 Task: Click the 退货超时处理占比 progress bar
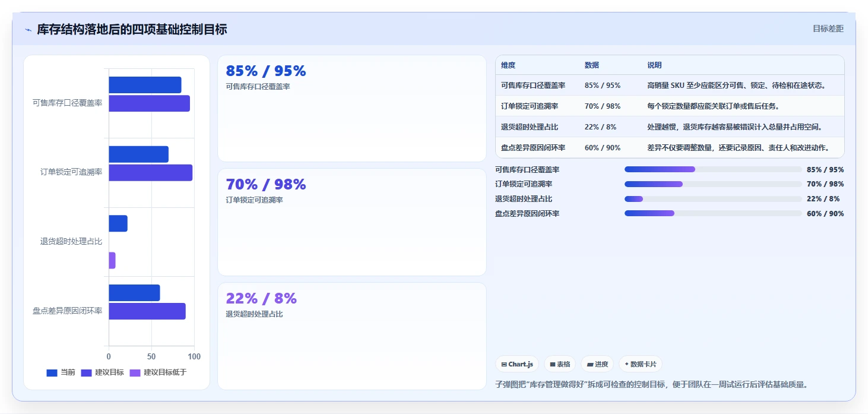[713, 199]
